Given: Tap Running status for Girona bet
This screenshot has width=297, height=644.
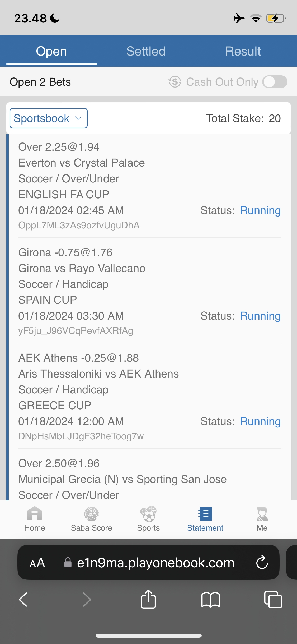Looking at the screenshot, I should click(x=260, y=316).
